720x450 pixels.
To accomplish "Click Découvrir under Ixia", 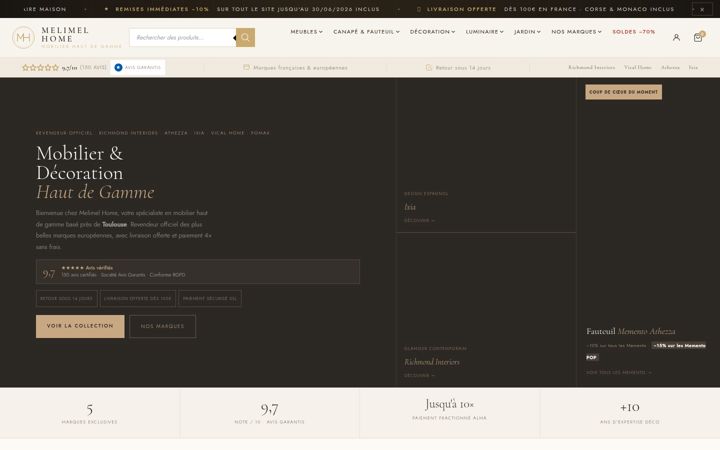I will coord(419,221).
